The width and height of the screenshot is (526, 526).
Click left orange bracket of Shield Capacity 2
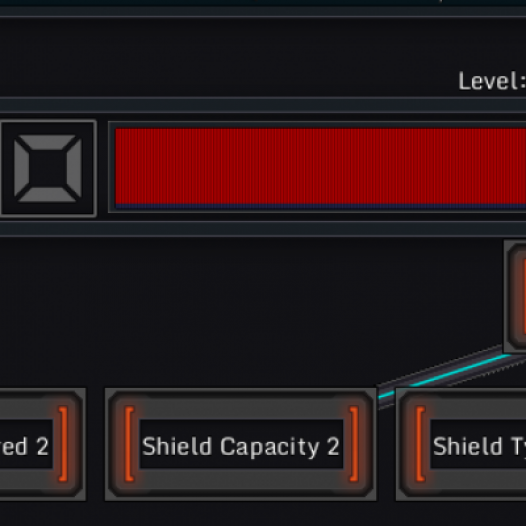coord(129,444)
